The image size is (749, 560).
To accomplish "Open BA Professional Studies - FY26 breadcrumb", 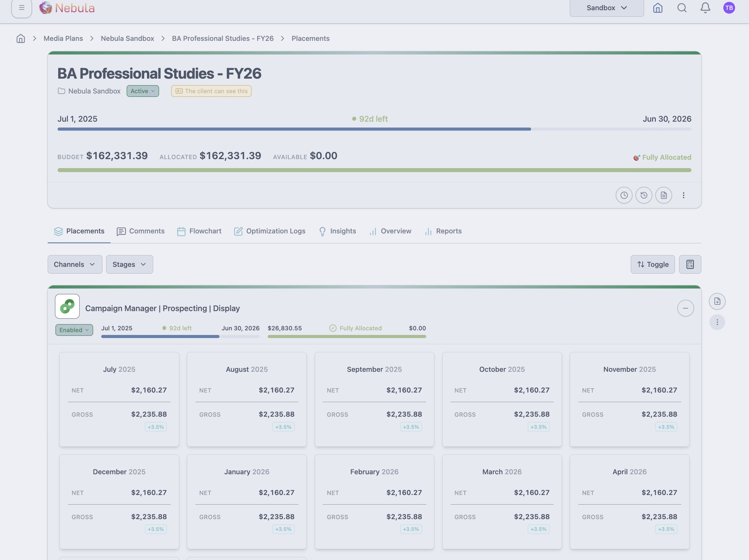I will pyautogui.click(x=223, y=39).
